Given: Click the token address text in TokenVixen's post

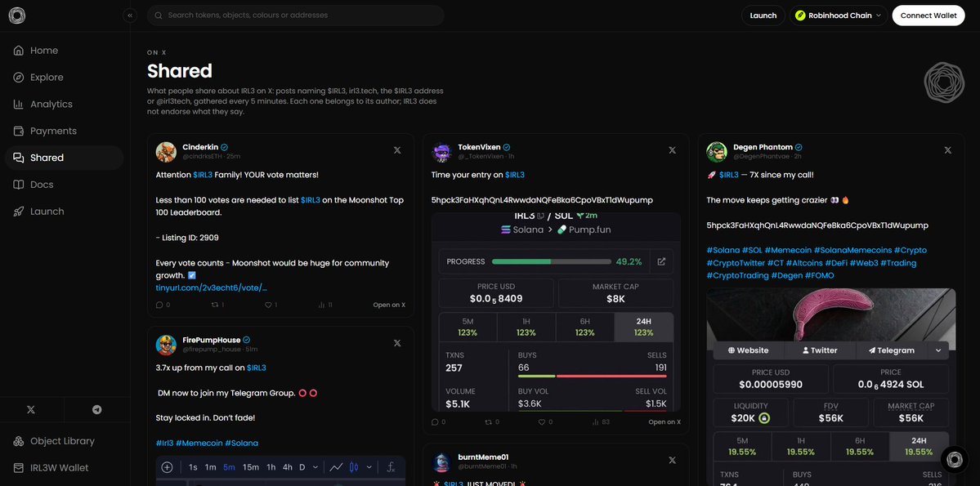Looking at the screenshot, I should [x=542, y=200].
